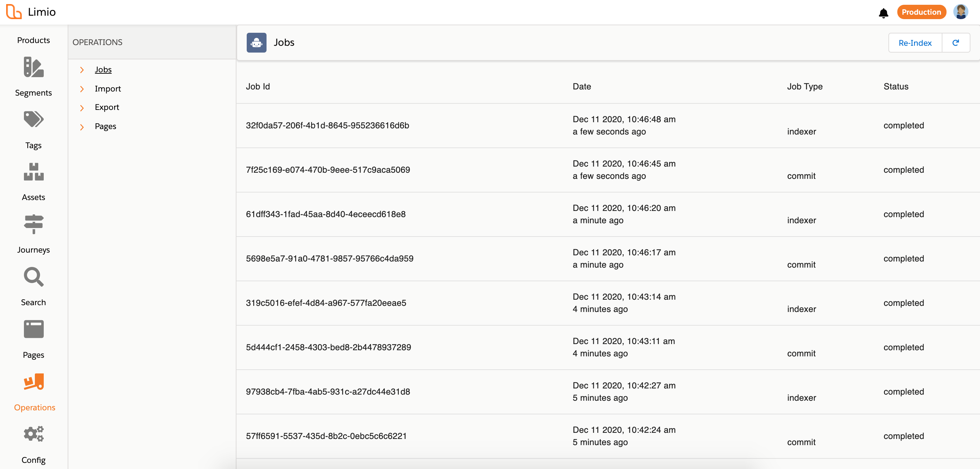Select job 57ff6591-5537-435d-8b2c-0ebc5c6c6221
Screen dimensions: 980x469
tap(326, 436)
